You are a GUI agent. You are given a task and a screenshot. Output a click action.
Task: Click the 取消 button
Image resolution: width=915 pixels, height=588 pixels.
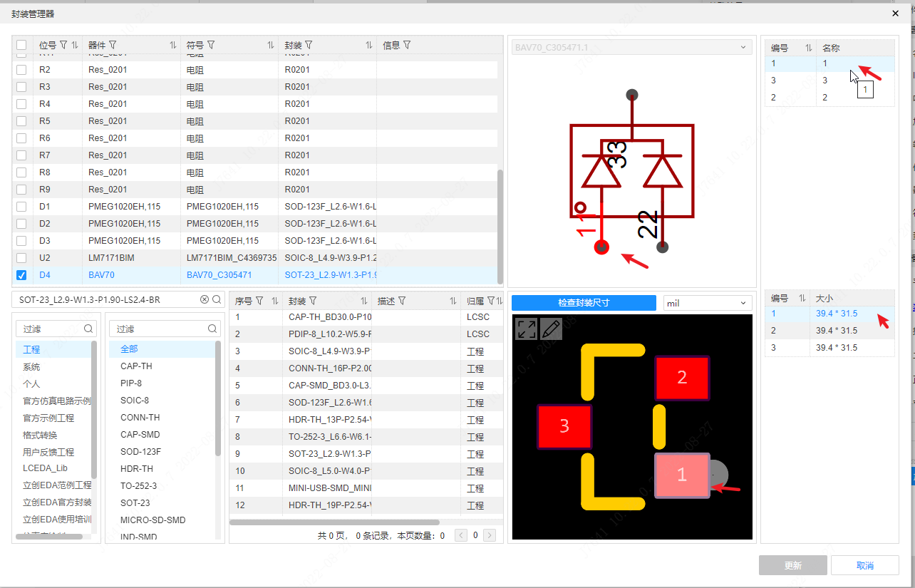865,565
